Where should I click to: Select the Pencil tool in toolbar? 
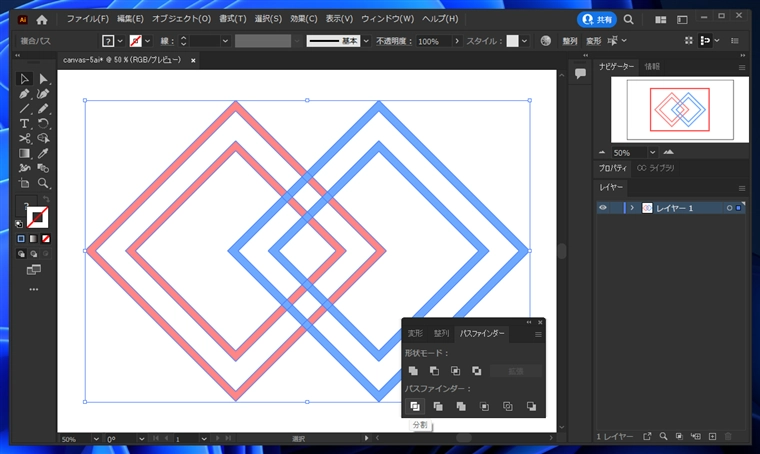coord(43,109)
